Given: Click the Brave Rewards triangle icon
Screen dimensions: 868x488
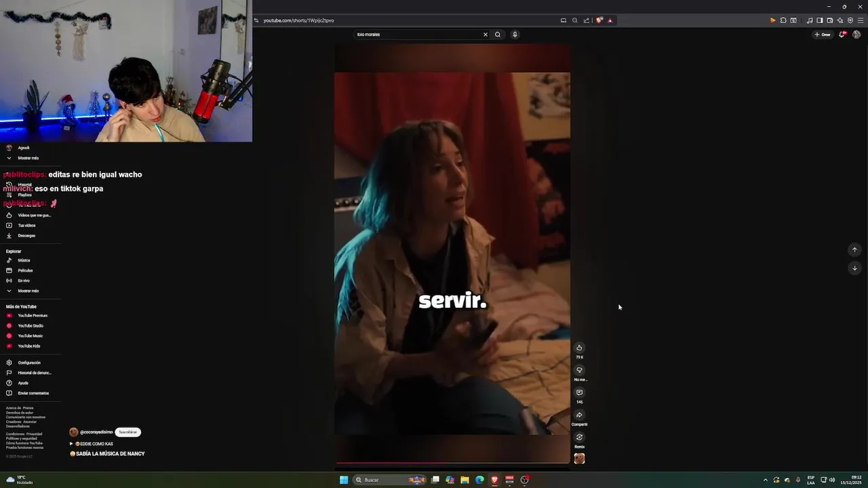Looking at the screenshot, I should (610, 20).
